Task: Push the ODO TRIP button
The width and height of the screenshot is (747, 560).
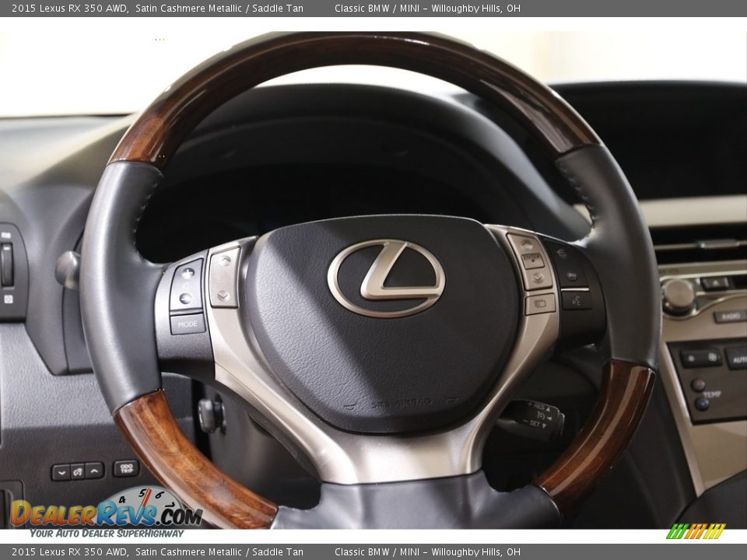Action: (x=126, y=468)
